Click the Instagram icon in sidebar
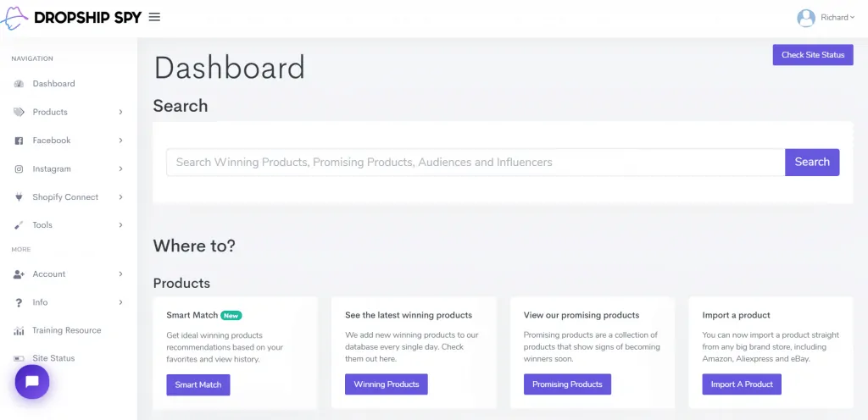Viewport: 868px width, 420px height. (x=19, y=169)
